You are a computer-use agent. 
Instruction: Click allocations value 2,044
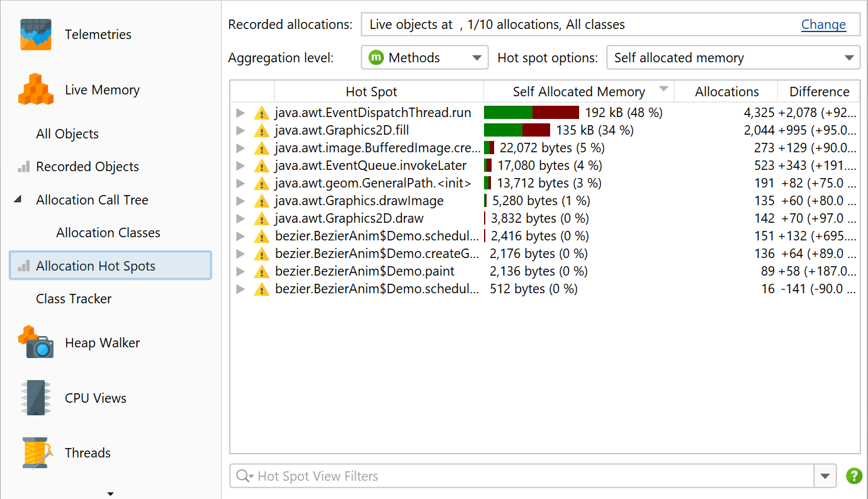coord(759,130)
